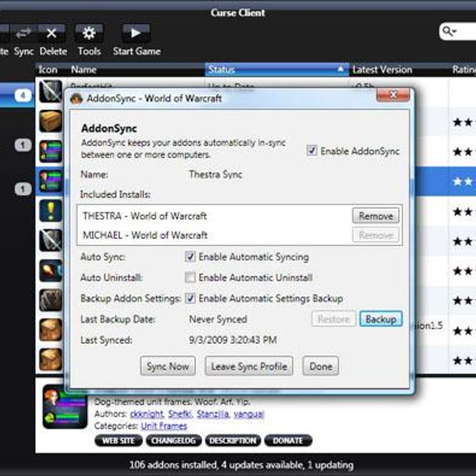Select the first crossed-sword shield addon icon
Viewport: 476px width, 476px height.
(51, 91)
